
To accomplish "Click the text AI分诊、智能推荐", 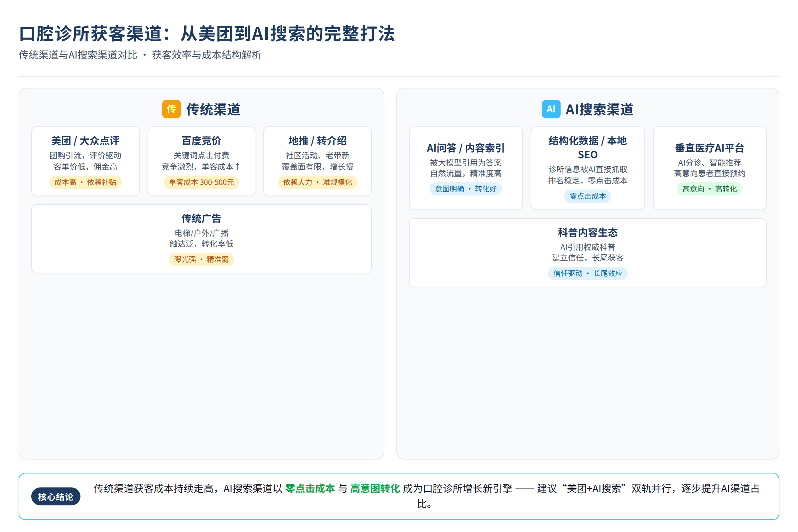I will [x=710, y=163].
